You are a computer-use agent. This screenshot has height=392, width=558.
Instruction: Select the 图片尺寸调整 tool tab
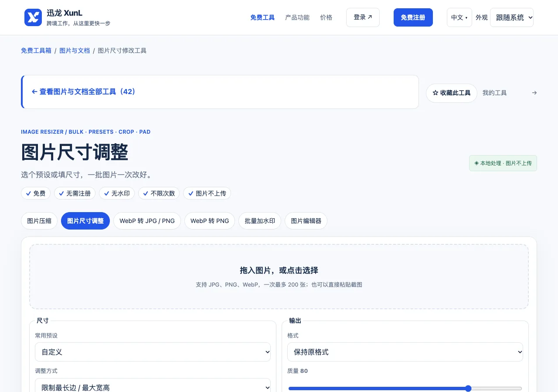pyautogui.click(x=85, y=221)
